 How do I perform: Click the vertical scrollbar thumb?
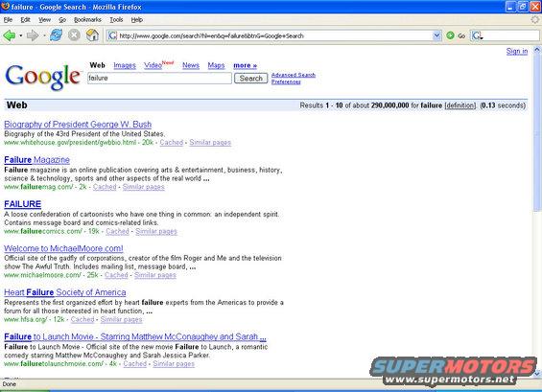(537, 131)
